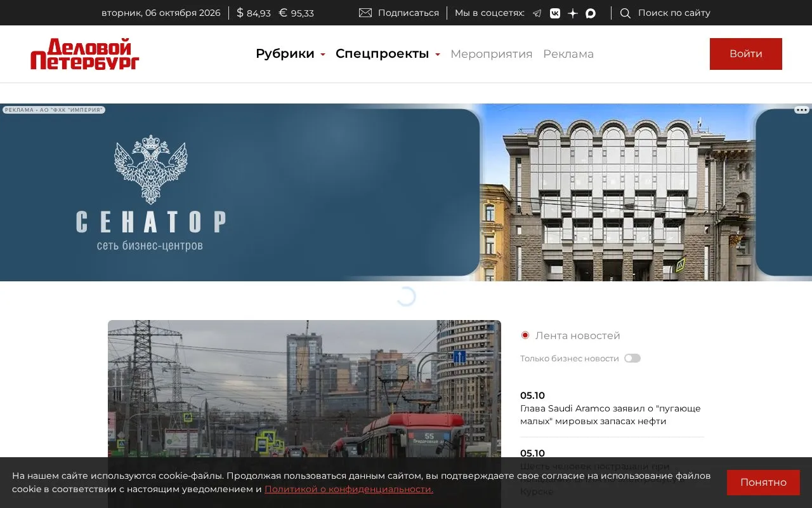Toggle Только бизнес новости switch
The height and width of the screenshot is (508, 812).
[632, 358]
